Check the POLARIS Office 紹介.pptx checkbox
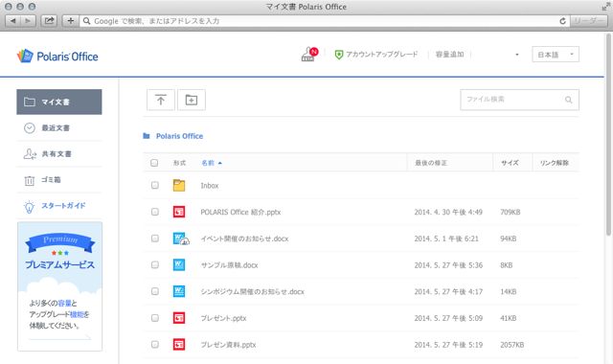This screenshot has height=364, width=613. point(155,212)
